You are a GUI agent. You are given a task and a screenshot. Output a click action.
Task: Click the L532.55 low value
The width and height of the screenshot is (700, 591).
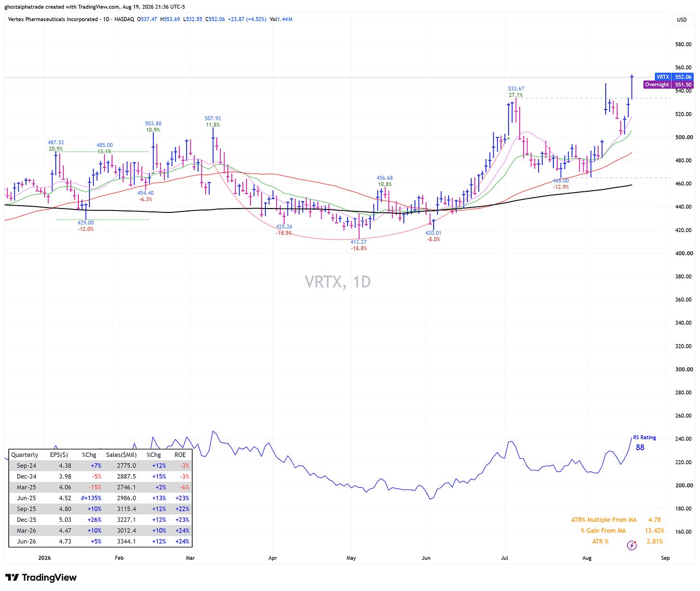point(192,19)
